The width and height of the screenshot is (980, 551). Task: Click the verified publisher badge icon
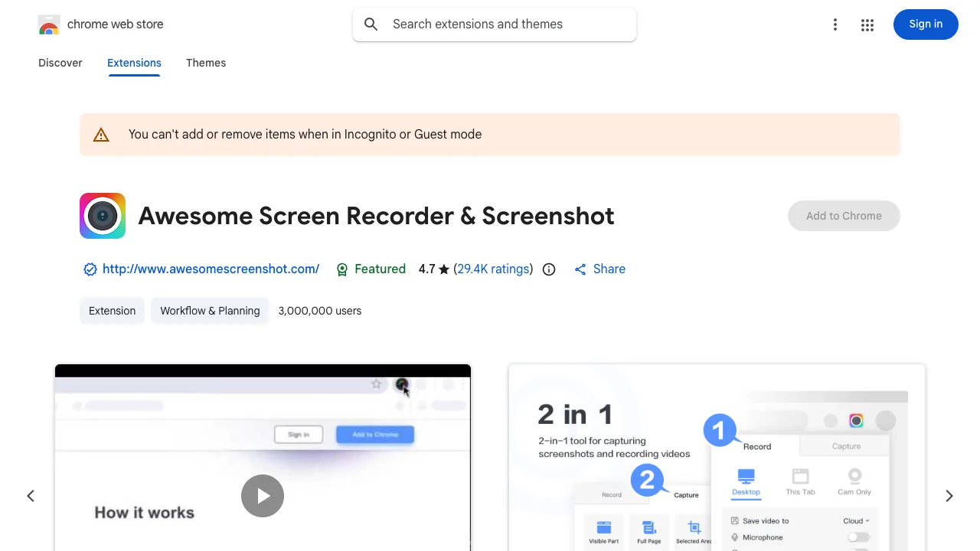(x=90, y=269)
